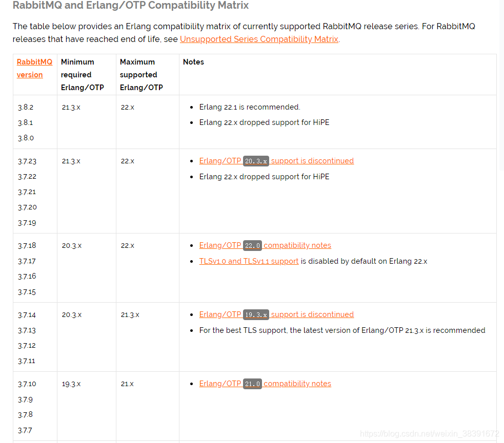
Task: Select version 3.7.12 in the table
Action: point(27,346)
